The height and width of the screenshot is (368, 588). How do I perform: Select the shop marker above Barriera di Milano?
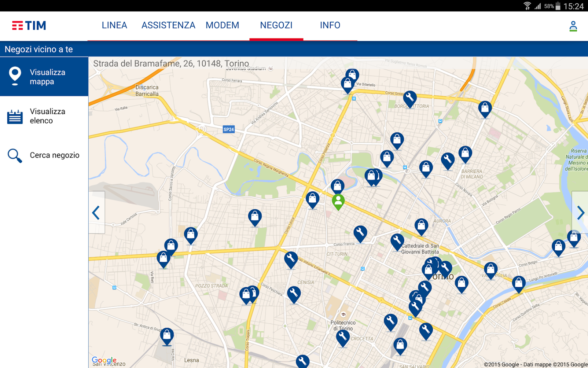coord(465,154)
